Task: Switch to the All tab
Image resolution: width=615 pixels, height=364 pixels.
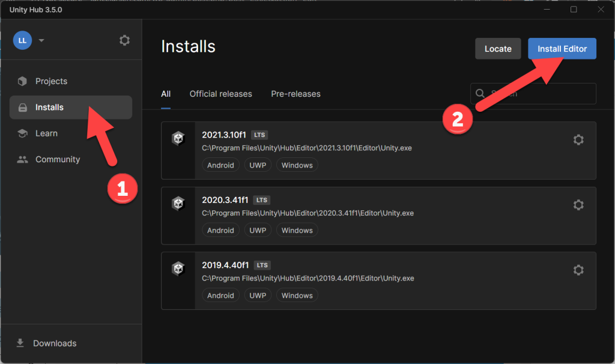Action: click(x=166, y=94)
